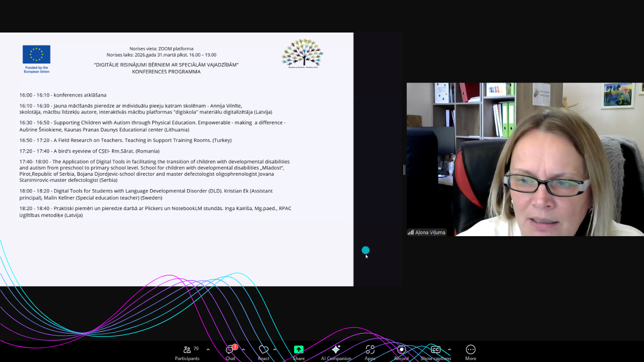Open the Apps menu
This screenshot has width=644, height=362.
pyautogui.click(x=370, y=352)
